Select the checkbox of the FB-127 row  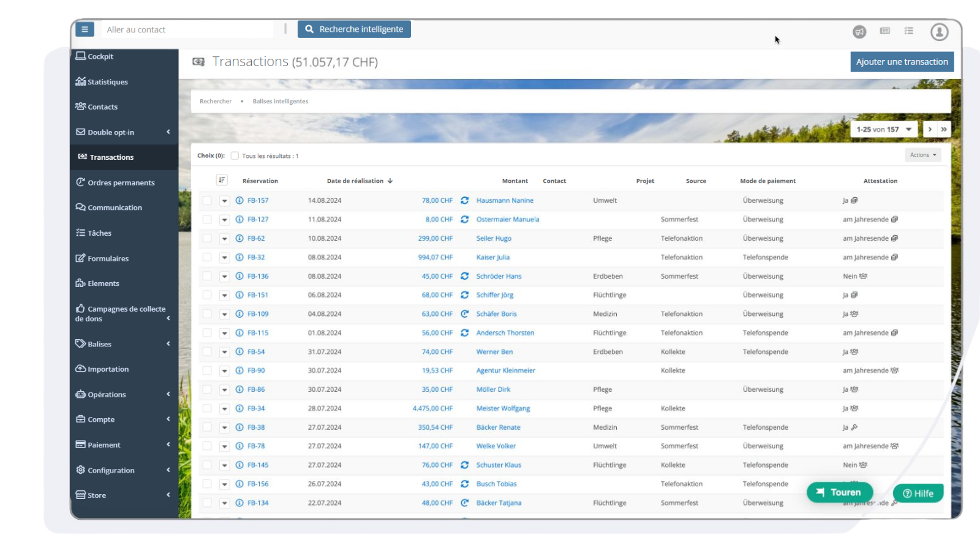click(x=206, y=219)
